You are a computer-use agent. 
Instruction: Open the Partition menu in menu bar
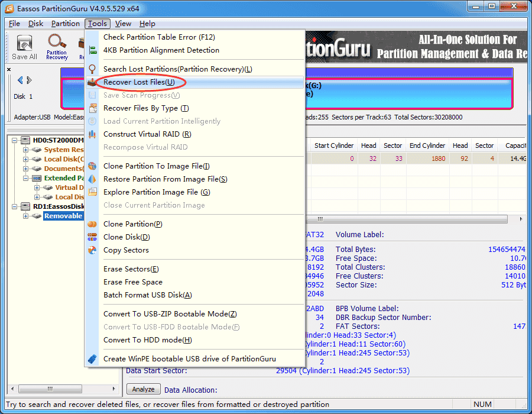coord(65,24)
